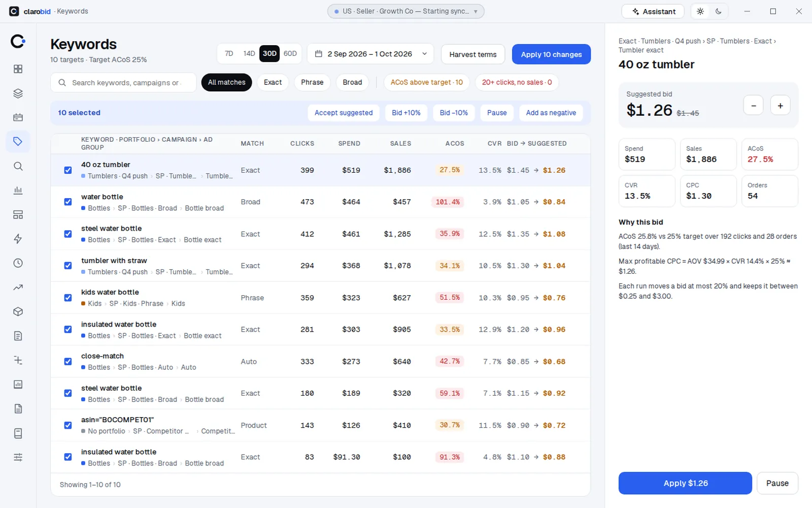Open the calendar icon in sidebar
Image resolution: width=812 pixels, height=508 pixels.
pyautogui.click(x=18, y=117)
